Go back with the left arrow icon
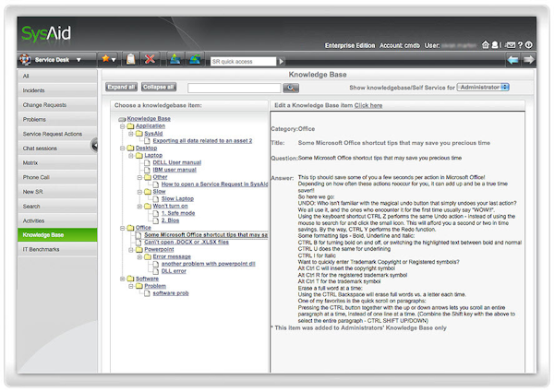554x392 pixels. [512, 60]
